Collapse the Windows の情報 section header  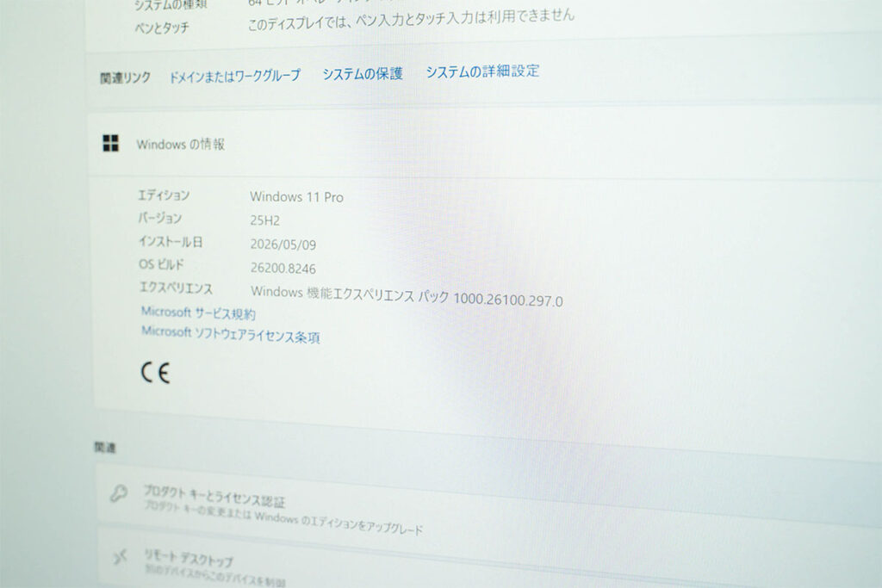click(485, 144)
